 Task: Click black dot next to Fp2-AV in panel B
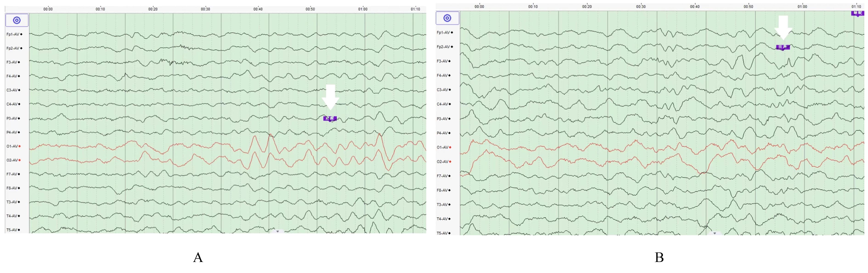pyautogui.click(x=452, y=47)
